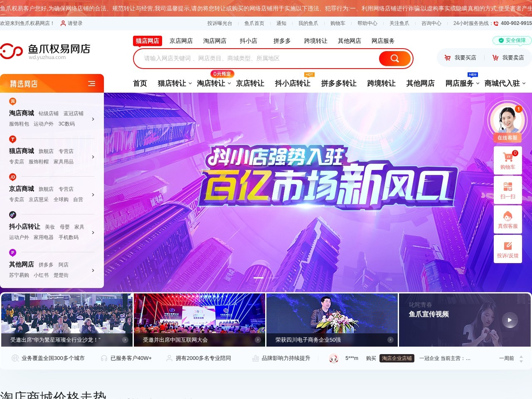Image resolution: width=532 pixels, height=399 pixels.
Task: Open the 真假客服 verification icon
Action: pos(508,219)
